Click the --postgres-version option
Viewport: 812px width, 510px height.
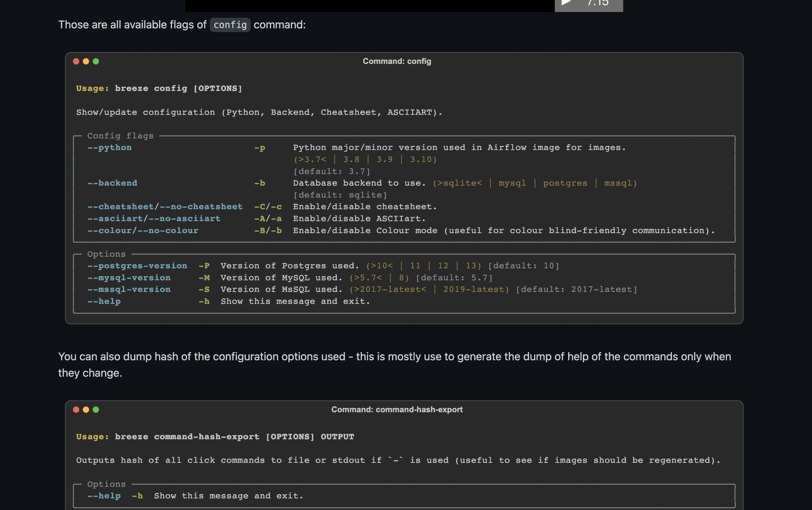coord(137,266)
